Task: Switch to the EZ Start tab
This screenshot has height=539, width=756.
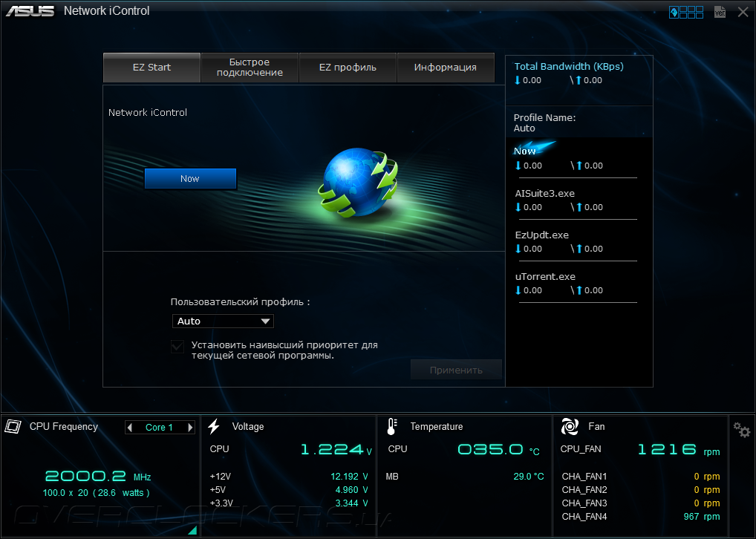Action: click(152, 68)
